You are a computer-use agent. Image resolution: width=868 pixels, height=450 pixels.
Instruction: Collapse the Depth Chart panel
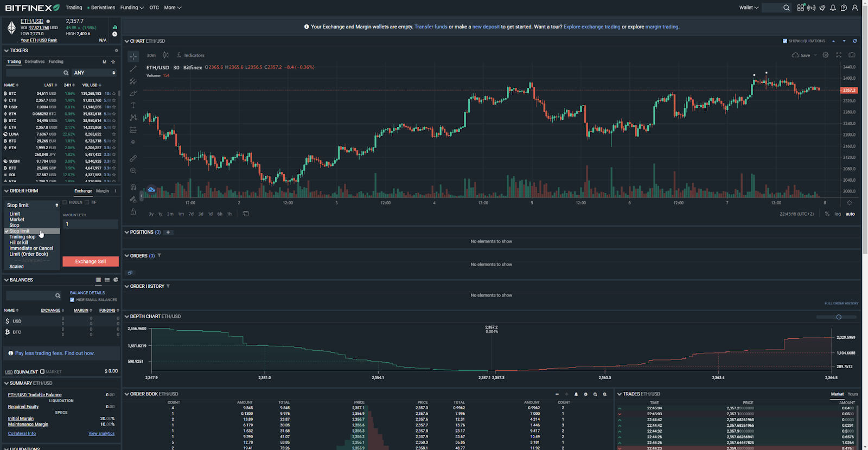pos(127,316)
